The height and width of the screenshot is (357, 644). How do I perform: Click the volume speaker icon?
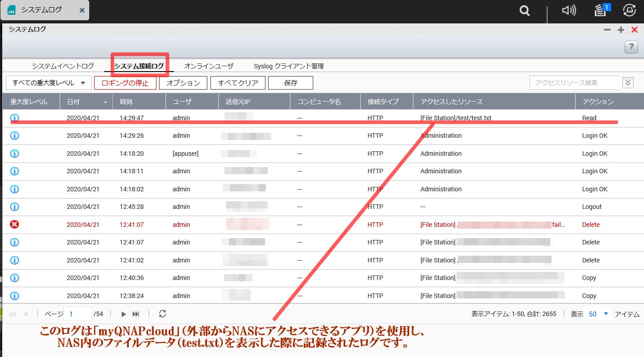pos(569,10)
